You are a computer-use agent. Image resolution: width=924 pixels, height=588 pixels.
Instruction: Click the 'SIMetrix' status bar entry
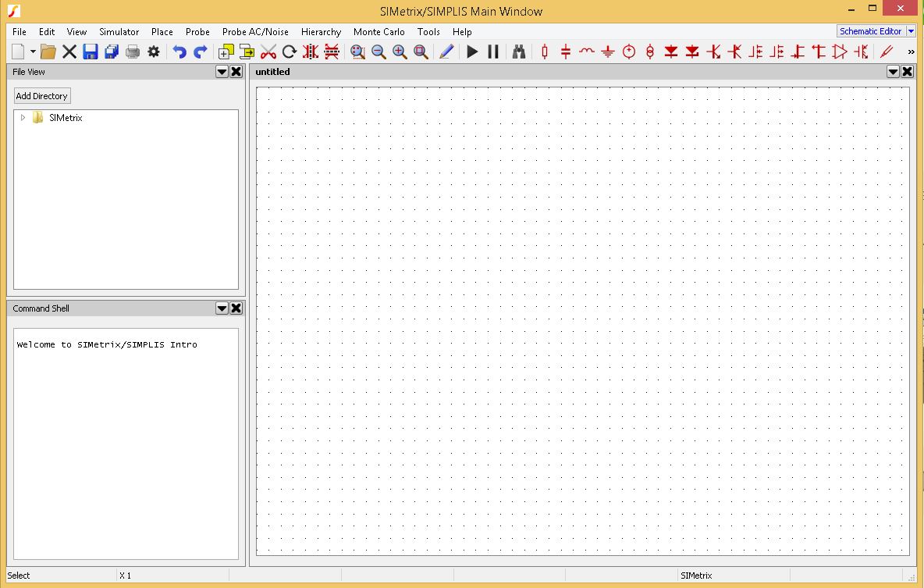(x=696, y=576)
